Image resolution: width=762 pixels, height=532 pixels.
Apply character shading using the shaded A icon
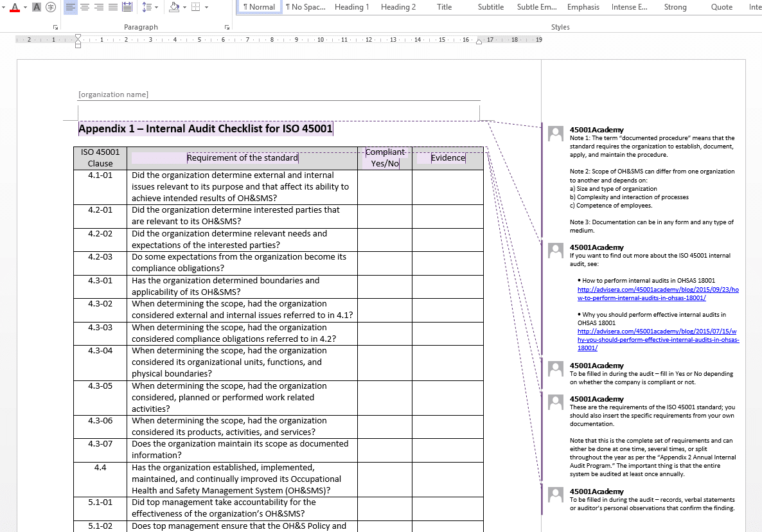pyautogui.click(x=35, y=7)
